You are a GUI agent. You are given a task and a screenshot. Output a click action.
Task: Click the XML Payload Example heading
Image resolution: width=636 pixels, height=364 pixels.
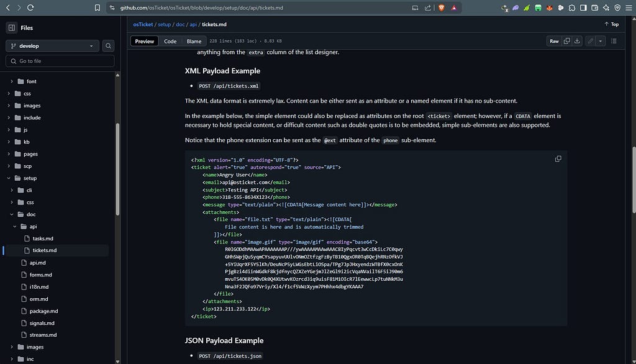pyautogui.click(x=222, y=71)
